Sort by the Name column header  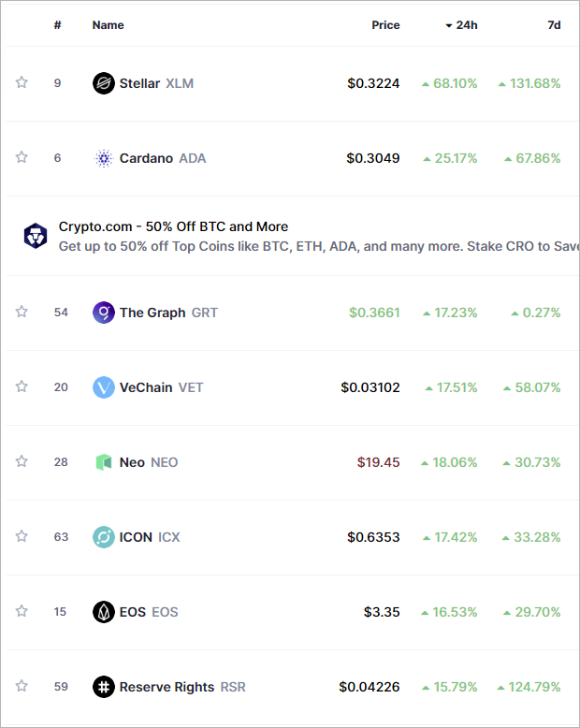[x=109, y=25]
